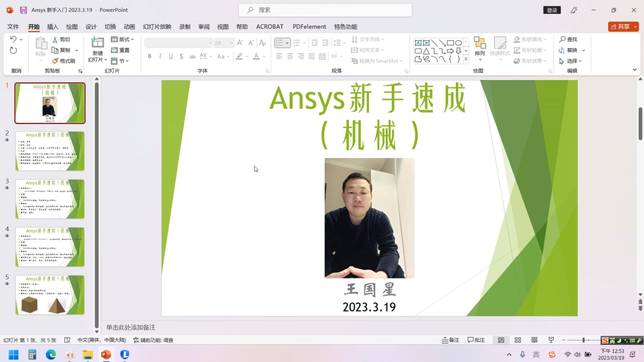Switch to Slide Sorter view in status bar
Viewport: 644px width, 362px height.
pyautogui.click(x=518, y=340)
